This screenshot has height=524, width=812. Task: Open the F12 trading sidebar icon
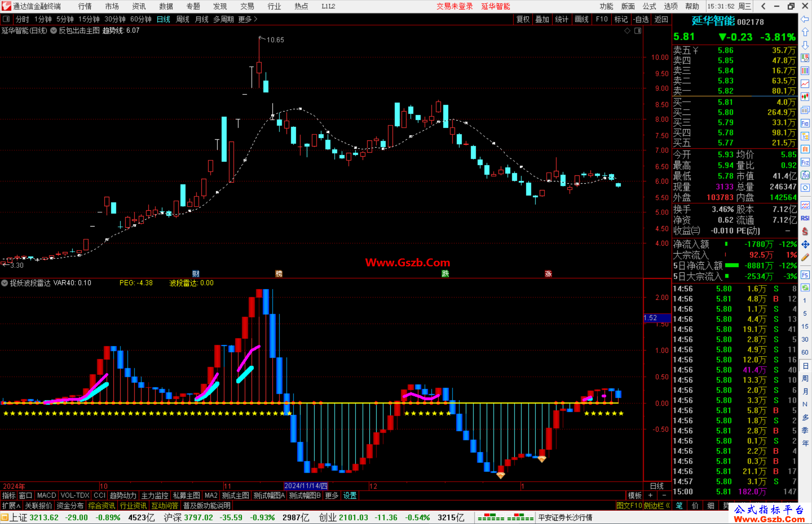[805, 162]
